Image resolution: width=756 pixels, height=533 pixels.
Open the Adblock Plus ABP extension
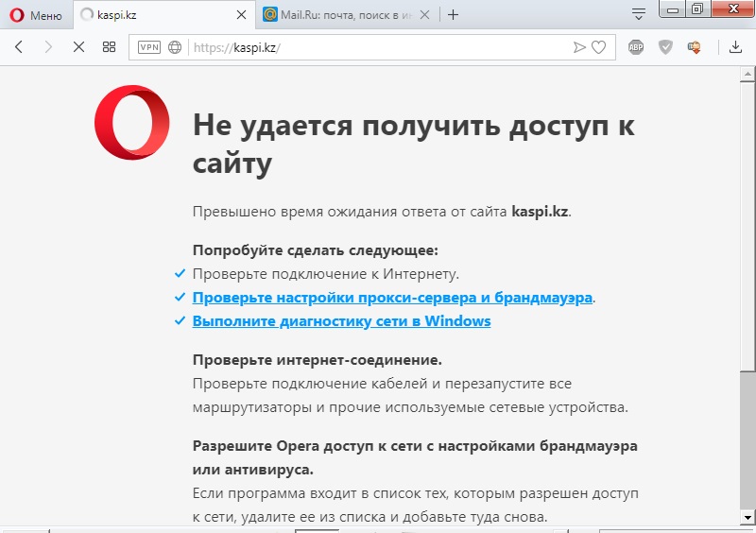click(636, 47)
